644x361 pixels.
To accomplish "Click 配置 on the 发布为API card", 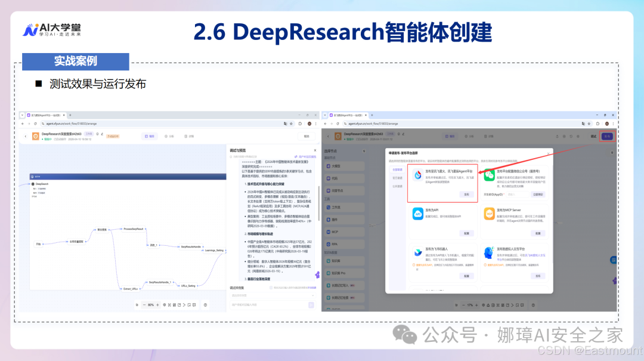I will tap(466, 233).
